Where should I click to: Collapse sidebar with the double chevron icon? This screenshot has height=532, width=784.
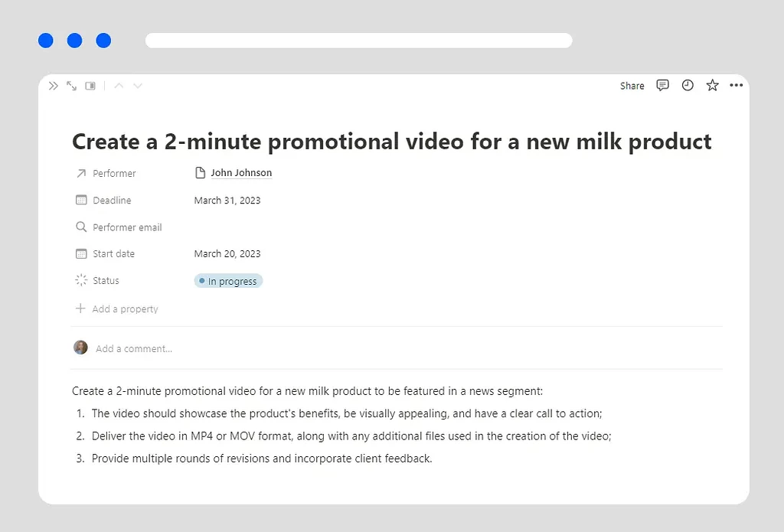tap(53, 86)
